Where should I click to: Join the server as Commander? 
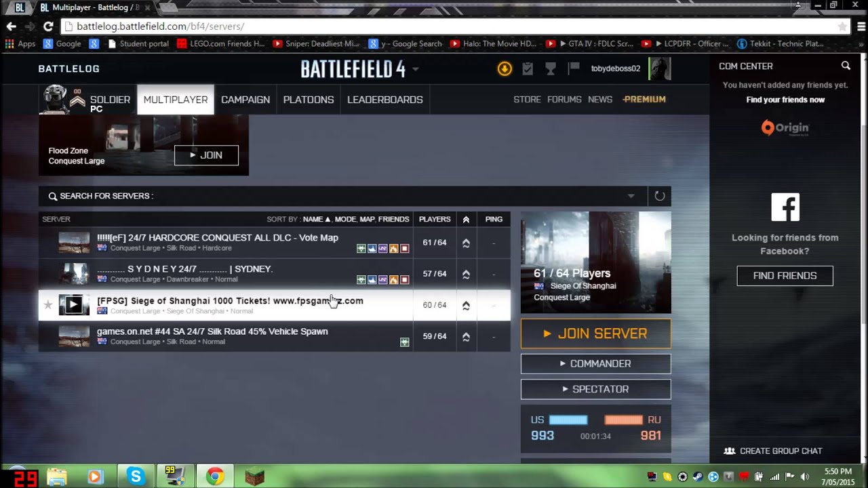596,363
